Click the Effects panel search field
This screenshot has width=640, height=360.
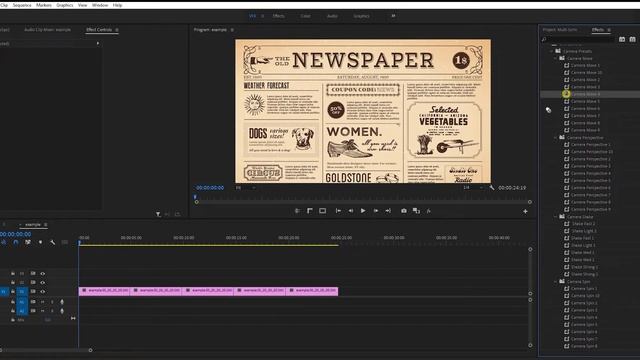[580, 40]
